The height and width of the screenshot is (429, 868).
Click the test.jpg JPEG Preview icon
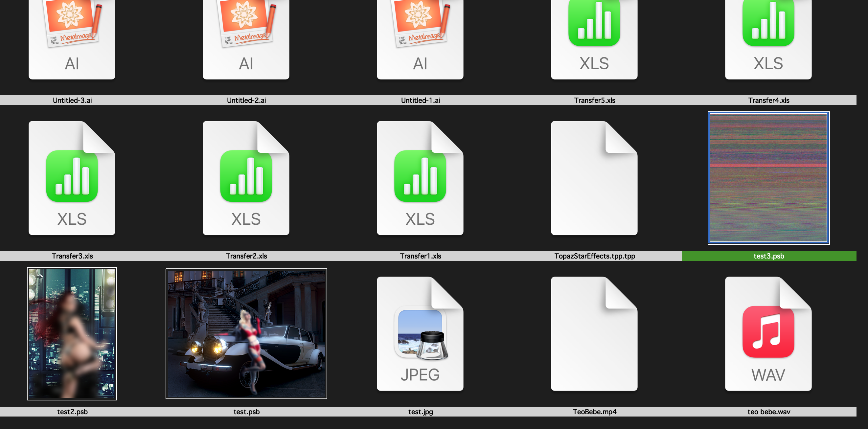(420, 334)
